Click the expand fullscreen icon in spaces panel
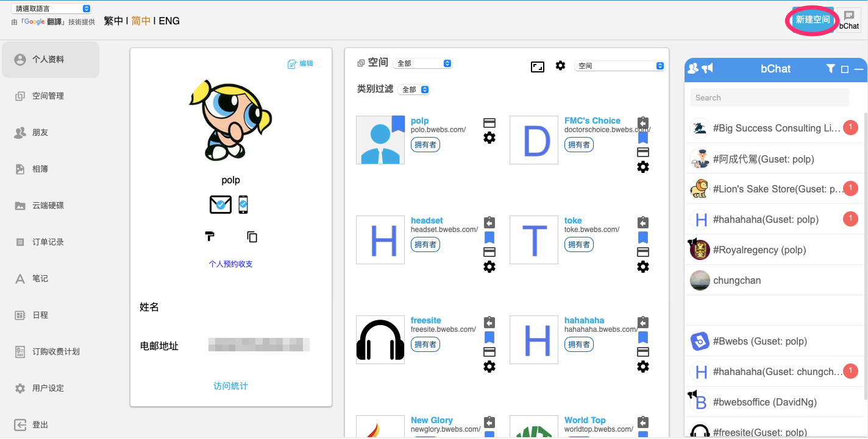Image resolution: width=868 pixels, height=439 pixels. tap(537, 67)
